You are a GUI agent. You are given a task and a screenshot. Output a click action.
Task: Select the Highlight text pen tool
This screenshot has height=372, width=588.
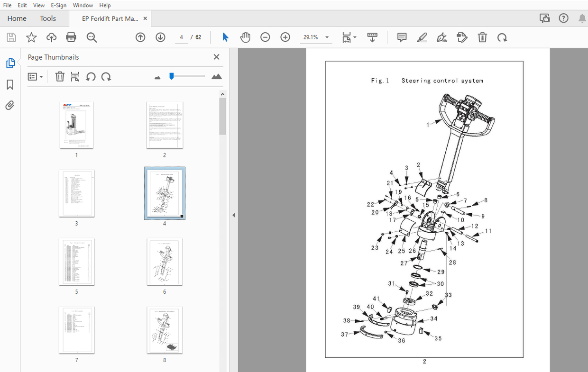click(x=422, y=37)
